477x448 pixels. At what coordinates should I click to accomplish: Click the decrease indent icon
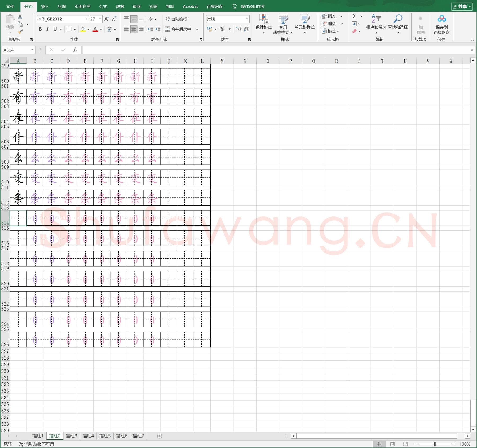[x=150, y=29]
